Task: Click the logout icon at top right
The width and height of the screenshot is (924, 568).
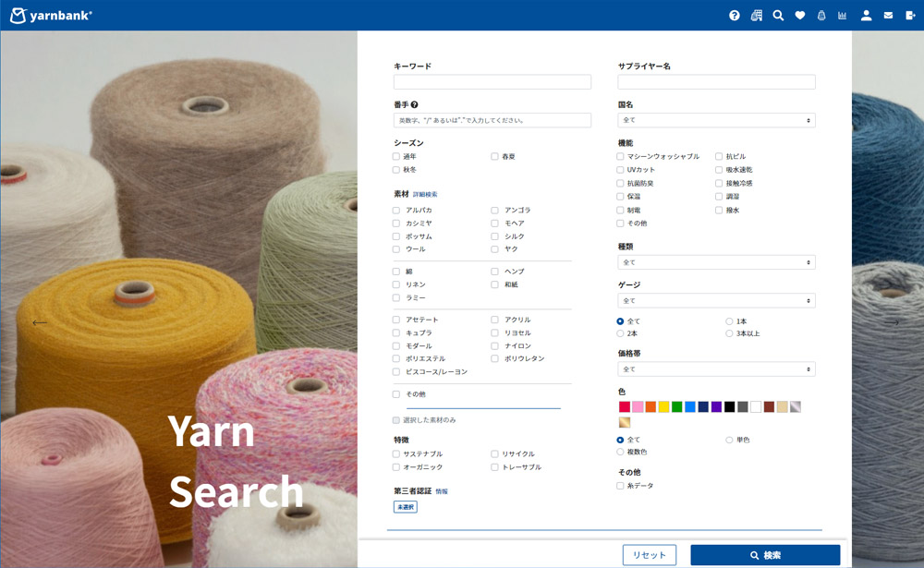Action: [909, 16]
